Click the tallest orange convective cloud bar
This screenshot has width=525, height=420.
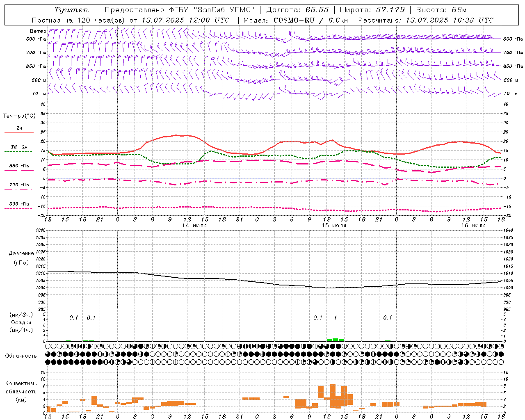(x=333, y=396)
